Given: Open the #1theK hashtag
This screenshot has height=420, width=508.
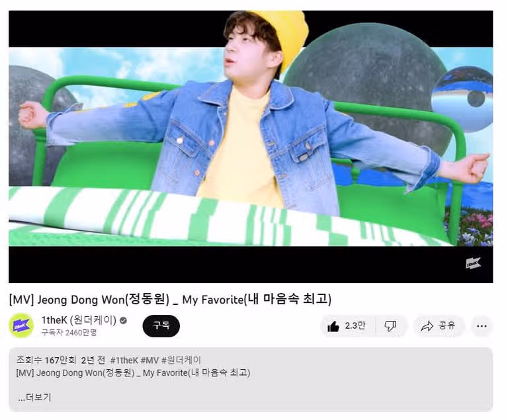Looking at the screenshot, I should (124, 360).
